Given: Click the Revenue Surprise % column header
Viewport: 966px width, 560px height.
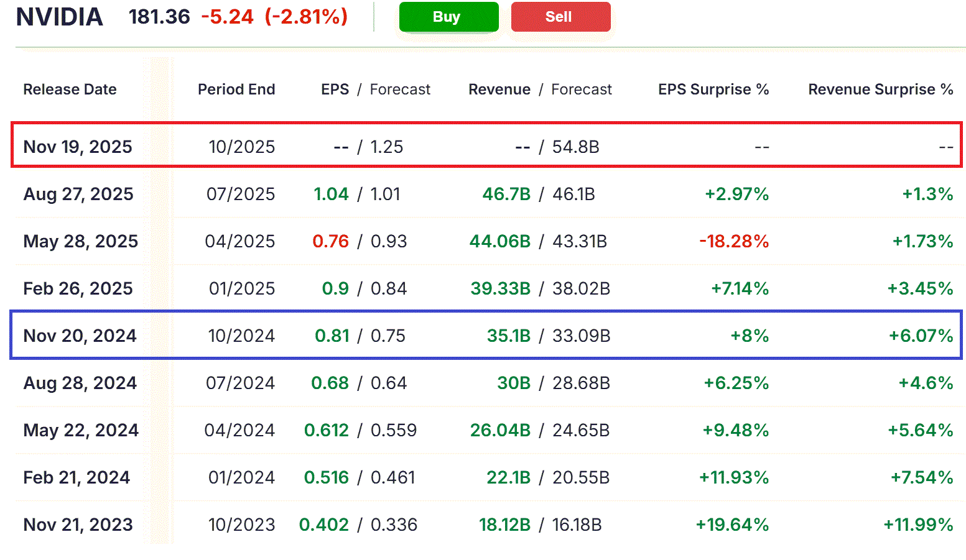Looking at the screenshot, I should tap(880, 90).
